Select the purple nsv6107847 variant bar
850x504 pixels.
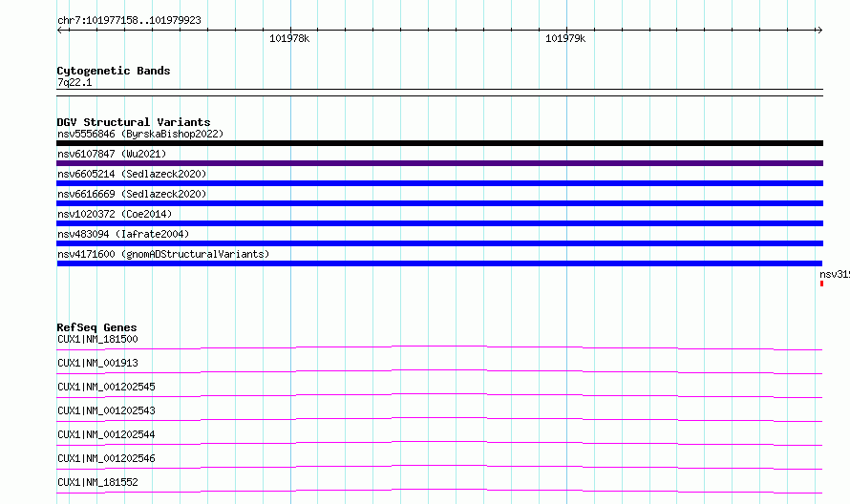point(439,163)
